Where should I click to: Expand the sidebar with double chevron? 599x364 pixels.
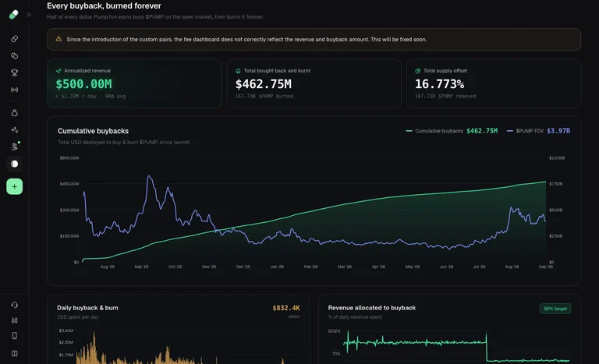click(x=29, y=15)
